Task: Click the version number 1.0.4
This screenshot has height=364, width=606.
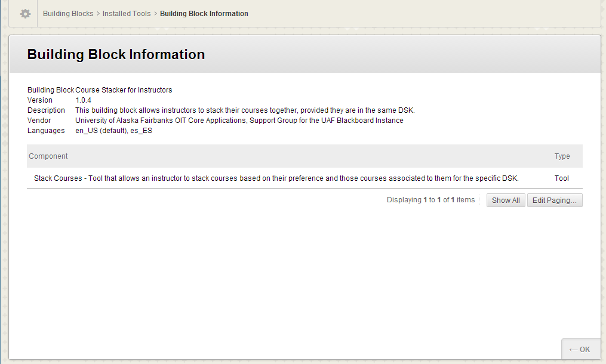Action: 83,100
